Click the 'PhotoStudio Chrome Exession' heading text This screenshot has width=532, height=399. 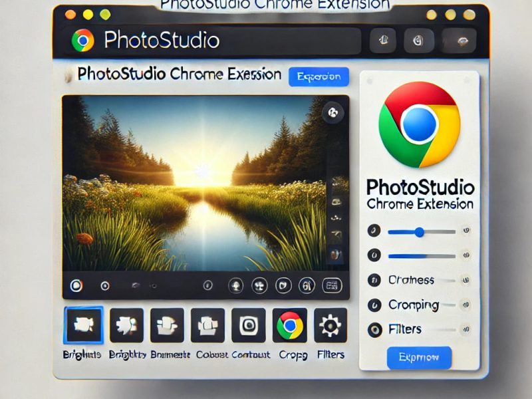pos(179,74)
